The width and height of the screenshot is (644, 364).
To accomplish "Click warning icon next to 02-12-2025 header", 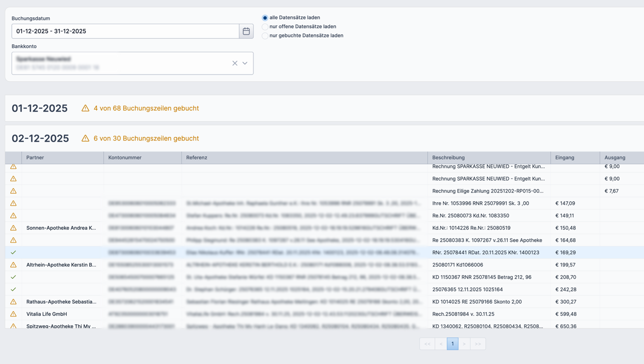I will coord(85,138).
